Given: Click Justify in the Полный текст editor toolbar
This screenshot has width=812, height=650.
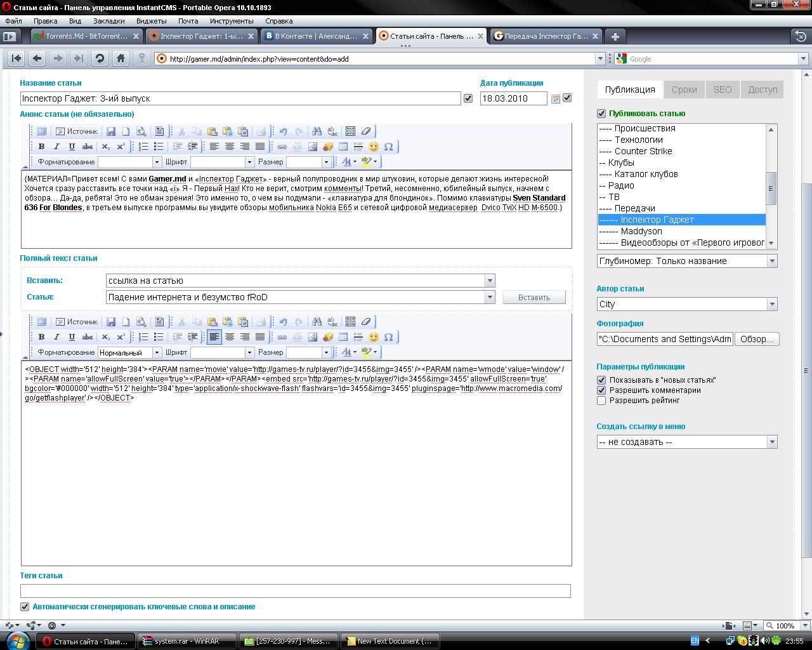Looking at the screenshot, I should point(260,337).
